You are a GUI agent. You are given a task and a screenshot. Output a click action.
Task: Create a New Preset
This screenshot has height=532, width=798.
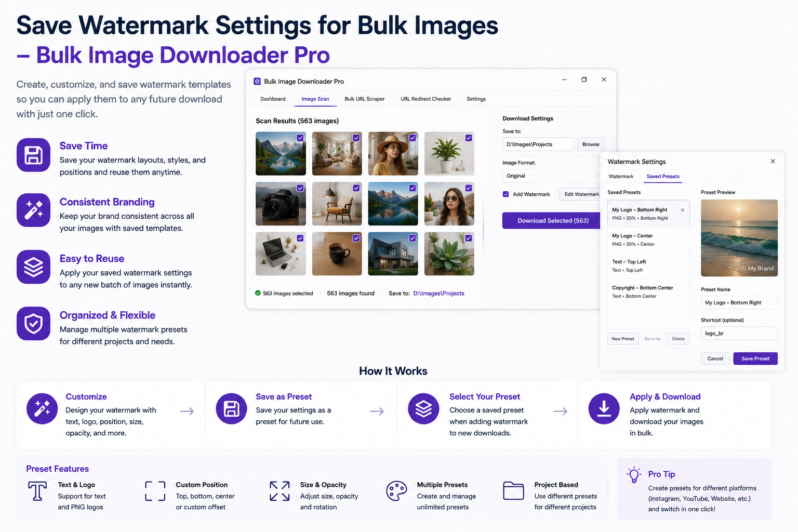[623, 339]
